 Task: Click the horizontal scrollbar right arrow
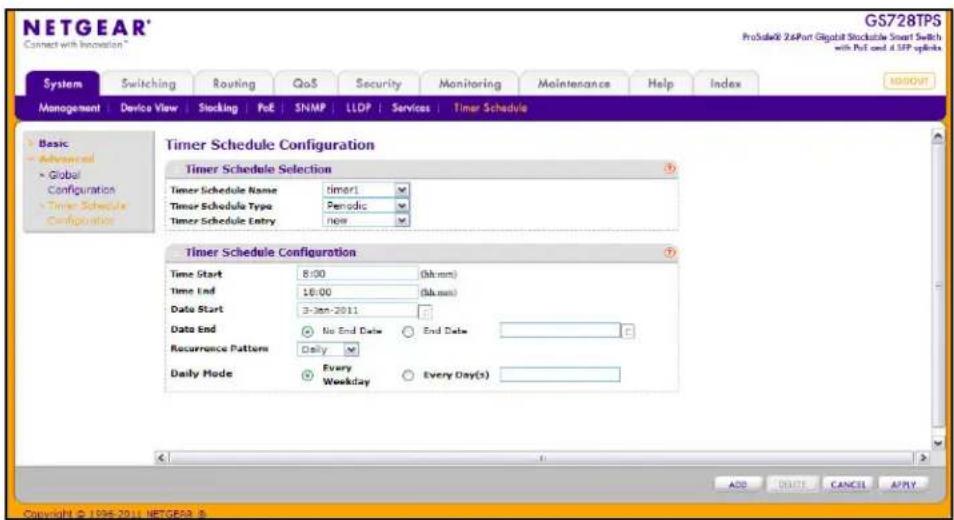pos(923,457)
